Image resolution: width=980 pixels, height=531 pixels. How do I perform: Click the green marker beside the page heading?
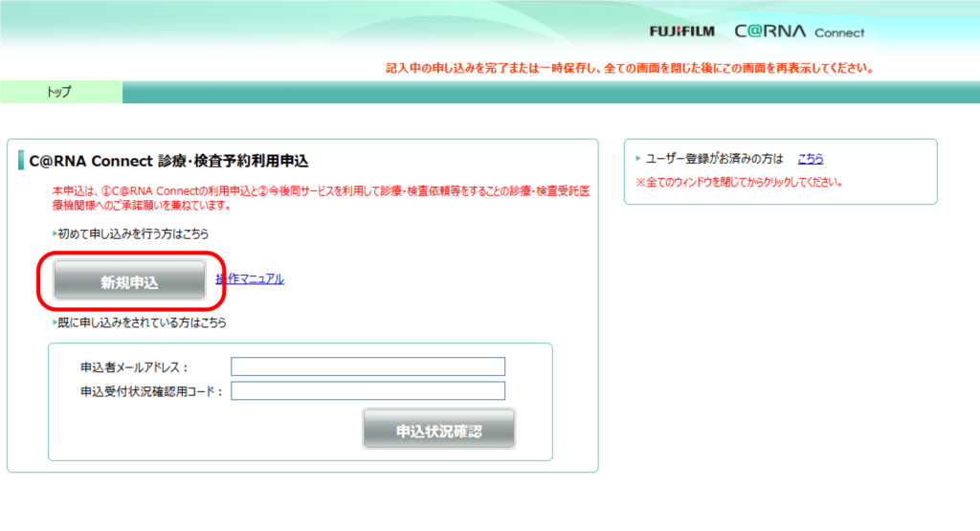[21, 161]
